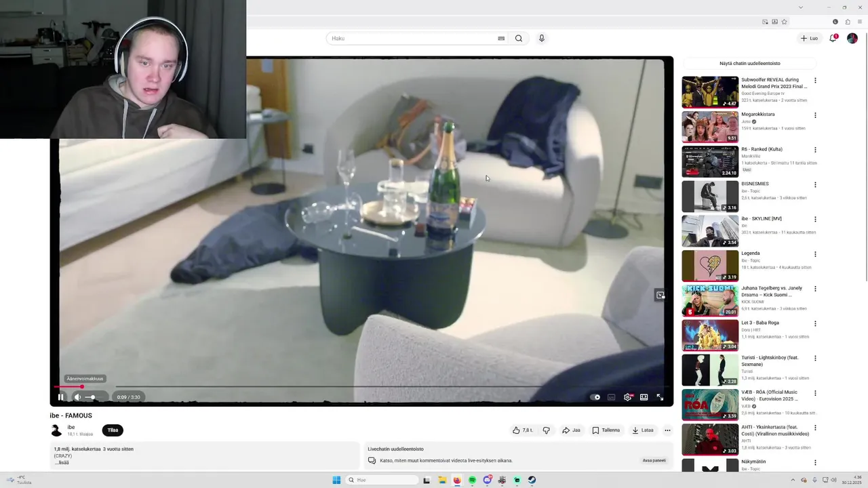Open the on-screen keyboard icon in search
This screenshot has width=868, height=488.
[501, 39]
